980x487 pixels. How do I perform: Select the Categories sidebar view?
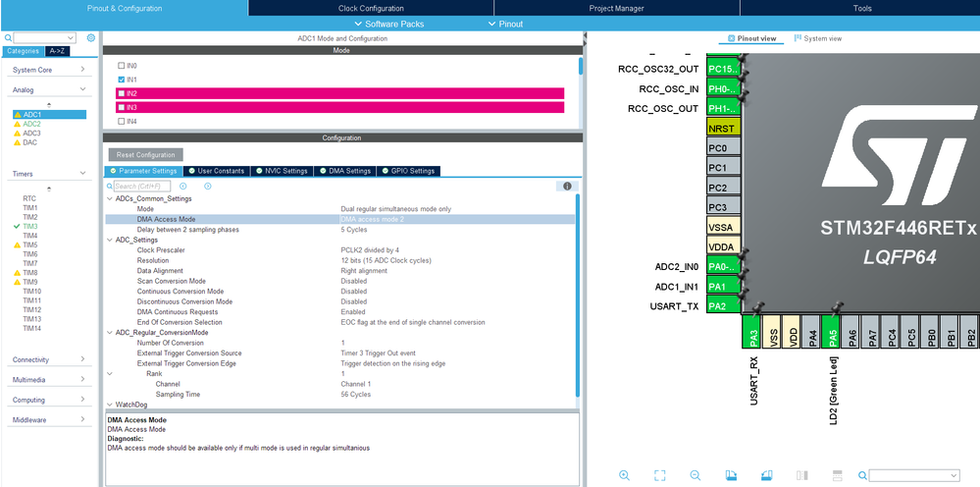tap(24, 51)
